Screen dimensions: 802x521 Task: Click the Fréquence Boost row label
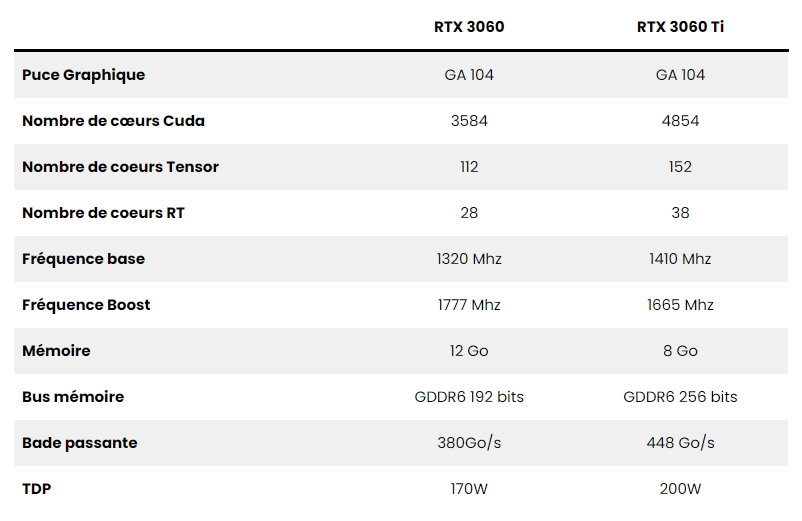click(x=86, y=305)
